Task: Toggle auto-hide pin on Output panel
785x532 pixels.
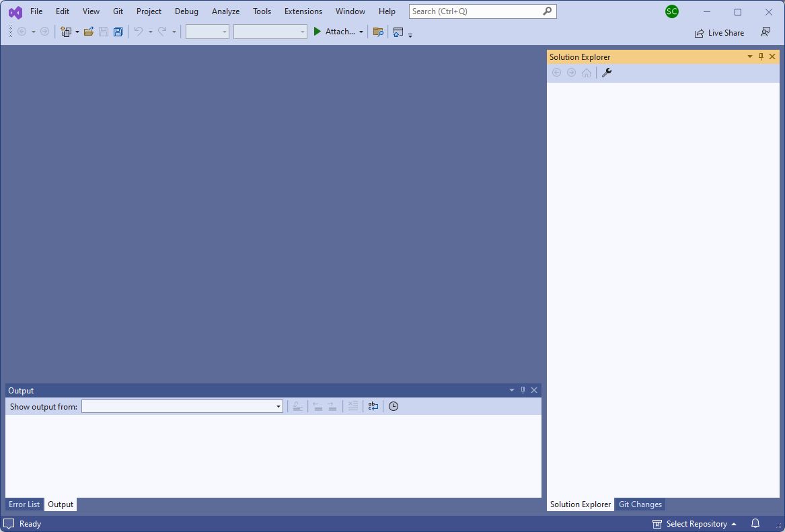Action: [523, 390]
